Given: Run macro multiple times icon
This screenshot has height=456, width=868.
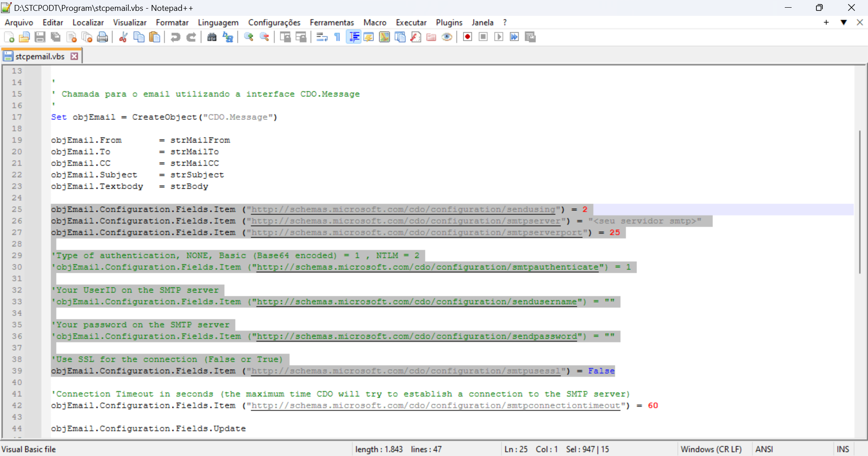Looking at the screenshot, I should point(514,37).
